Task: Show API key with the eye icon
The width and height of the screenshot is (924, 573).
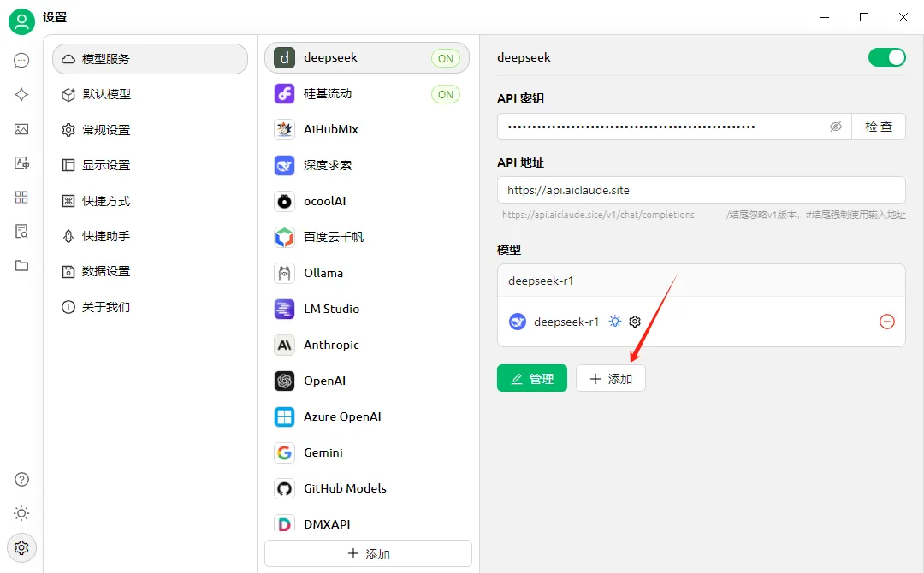Action: 836,127
